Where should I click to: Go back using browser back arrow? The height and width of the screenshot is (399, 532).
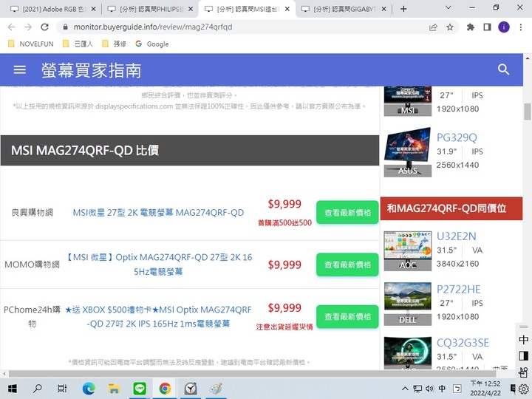click(11, 27)
